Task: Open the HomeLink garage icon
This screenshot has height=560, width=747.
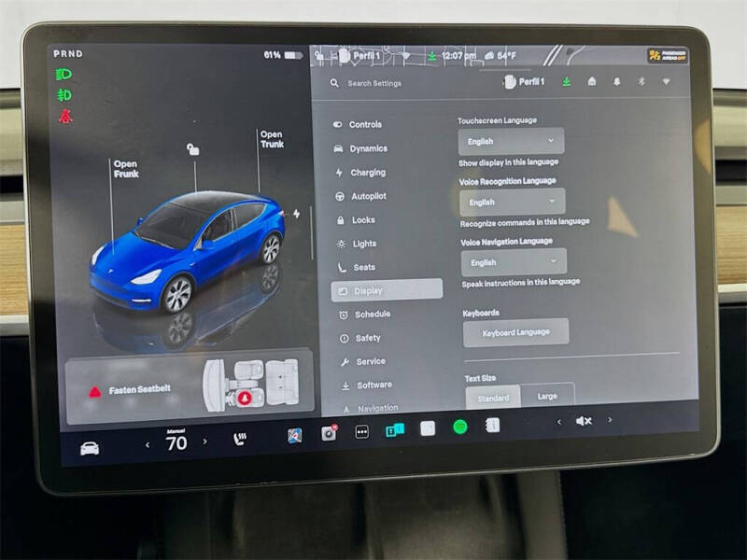Action: 592,82
